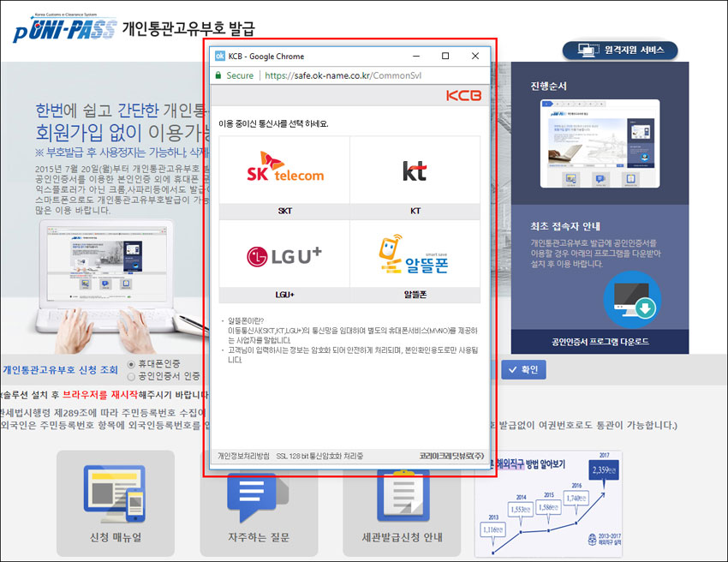Click the 코리아크레딧뷰로(주) footer text

coord(451,456)
